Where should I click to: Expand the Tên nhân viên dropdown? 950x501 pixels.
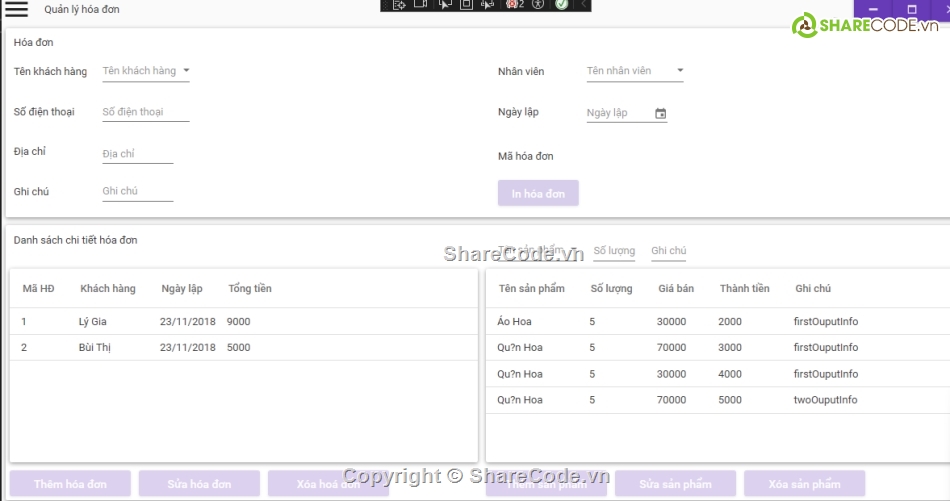680,71
